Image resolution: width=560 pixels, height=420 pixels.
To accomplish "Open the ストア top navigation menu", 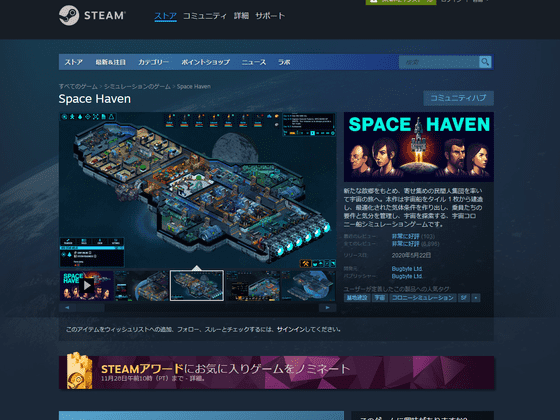I will 165,16.
